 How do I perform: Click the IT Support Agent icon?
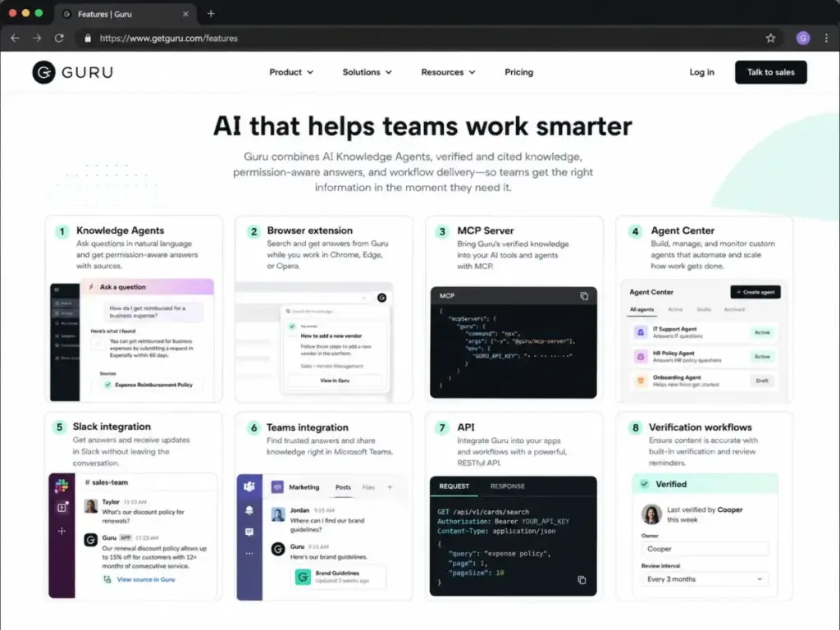coord(640,332)
